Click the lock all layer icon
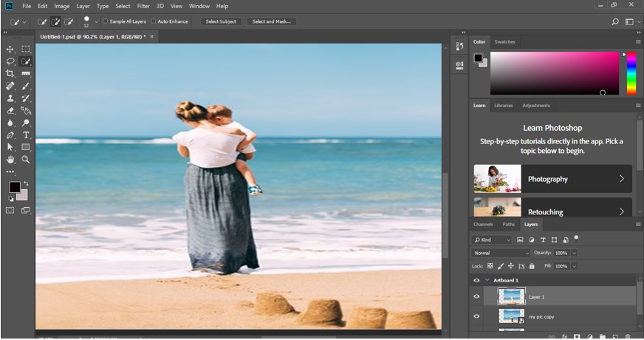644x340 pixels. pyautogui.click(x=531, y=265)
